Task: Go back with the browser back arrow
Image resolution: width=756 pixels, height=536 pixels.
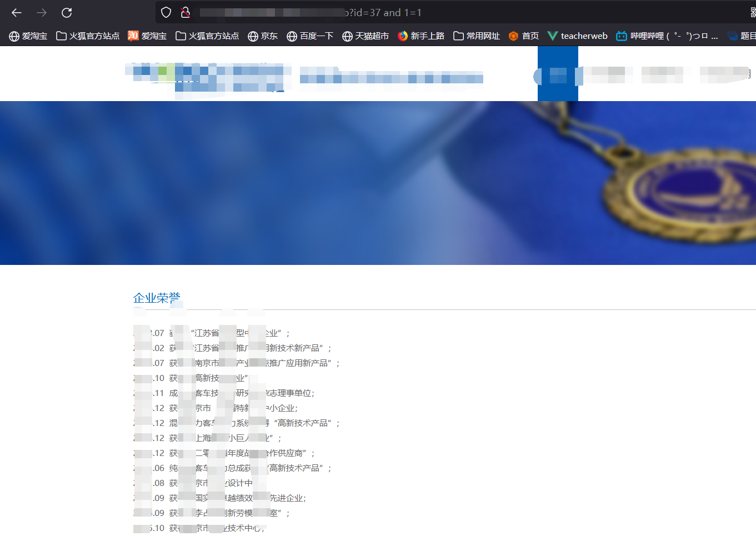Action: pyautogui.click(x=17, y=12)
